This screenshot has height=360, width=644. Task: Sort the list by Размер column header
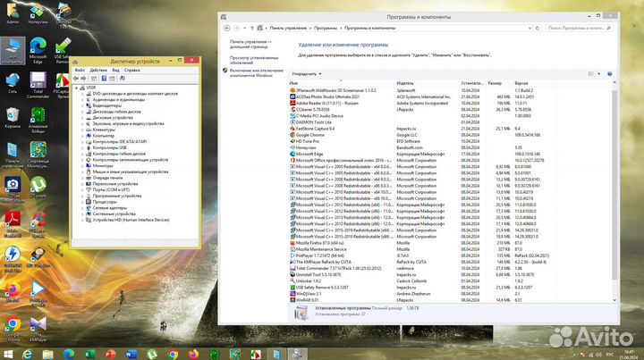pos(496,83)
